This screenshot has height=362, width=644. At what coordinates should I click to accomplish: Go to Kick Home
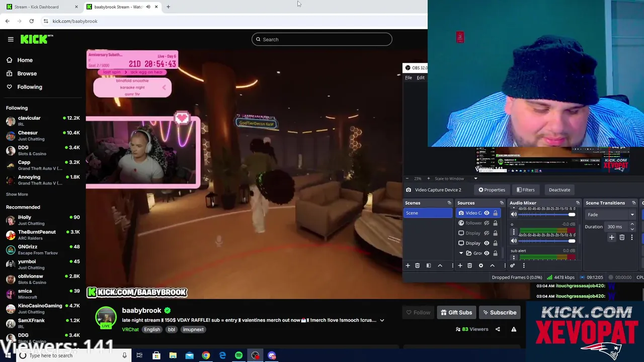coord(19,60)
